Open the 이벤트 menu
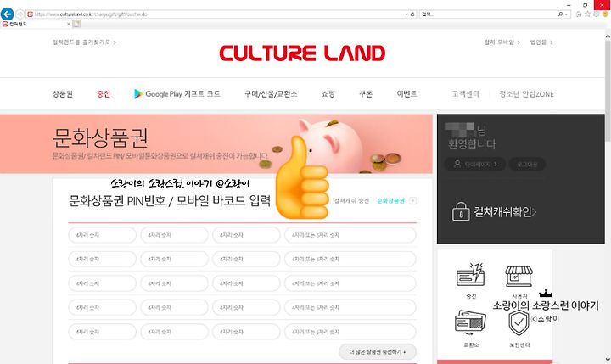This screenshot has height=364, width=611. pos(406,94)
